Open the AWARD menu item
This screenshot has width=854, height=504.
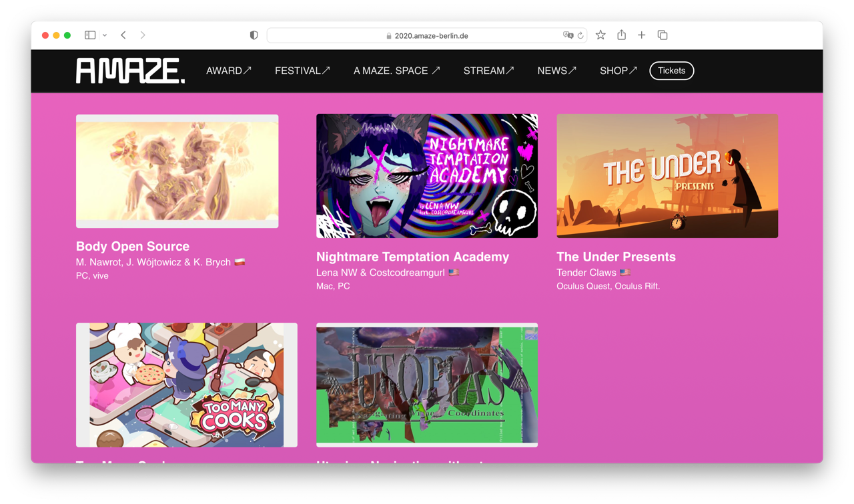click(229, 71)
